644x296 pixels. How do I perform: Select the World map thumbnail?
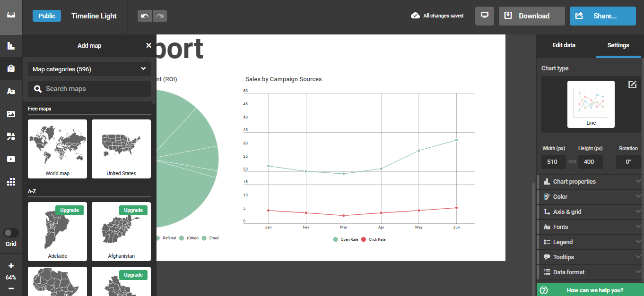click(57, 149)
